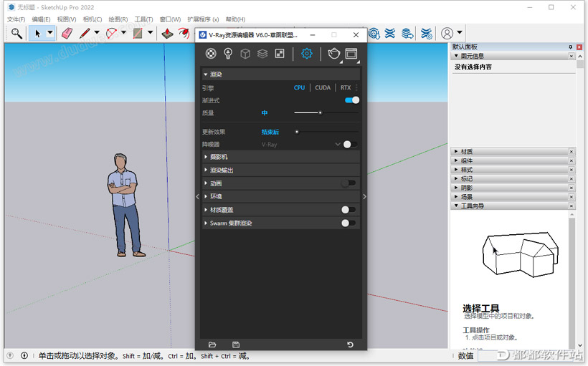The height and width of the screenshot is (366, 588).
Task: Open the 文件(F) menu
Action: coord(16,19)
